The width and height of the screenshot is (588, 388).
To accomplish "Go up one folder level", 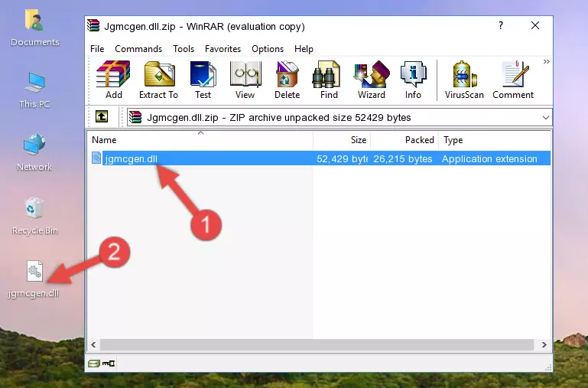I will click(102, 116).
